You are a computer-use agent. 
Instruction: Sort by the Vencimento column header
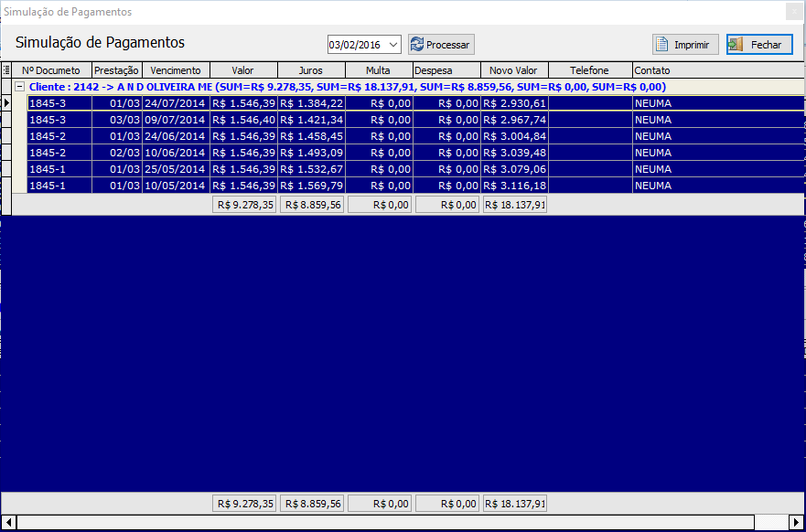tap(176, 70)
